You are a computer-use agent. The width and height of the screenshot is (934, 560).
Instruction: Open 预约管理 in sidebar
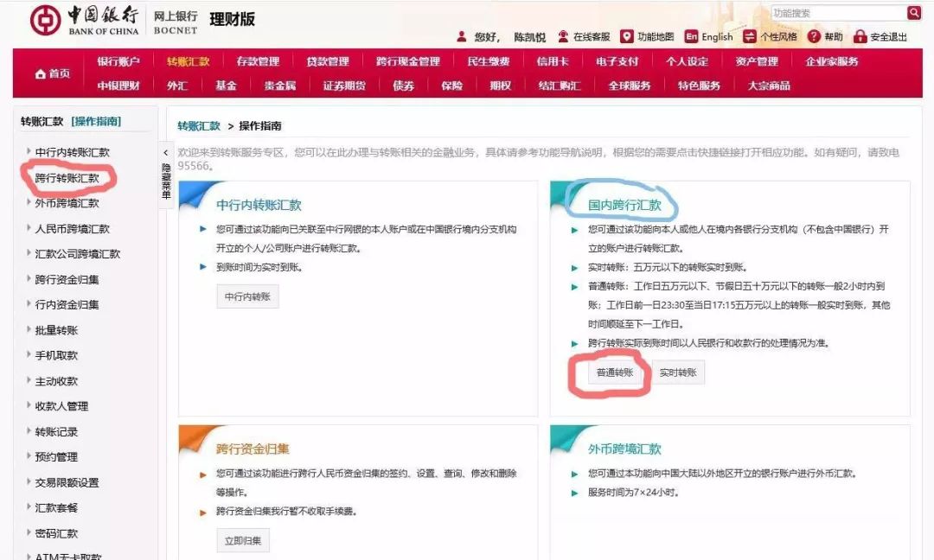[x=56, y=457]
